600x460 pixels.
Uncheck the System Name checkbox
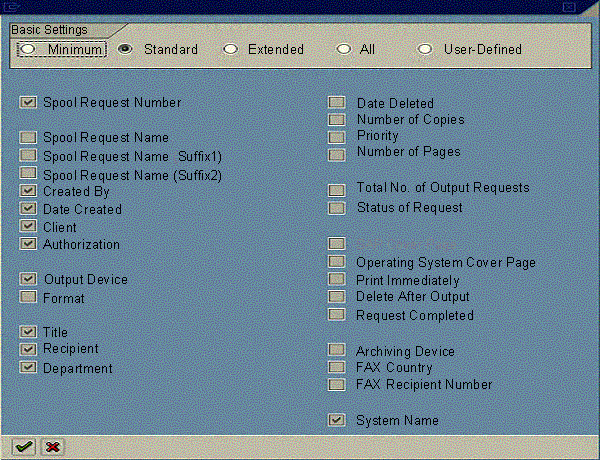pos(337,421)
